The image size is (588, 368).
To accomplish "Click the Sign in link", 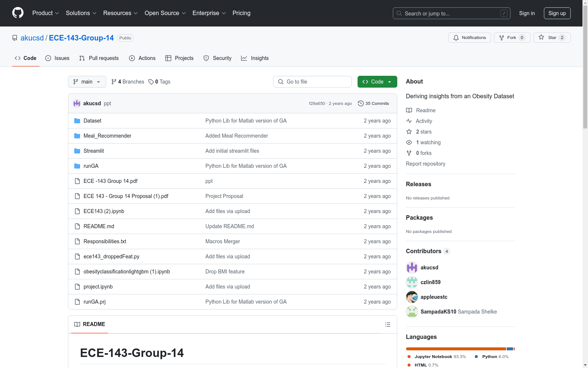I will click(527, 13).
